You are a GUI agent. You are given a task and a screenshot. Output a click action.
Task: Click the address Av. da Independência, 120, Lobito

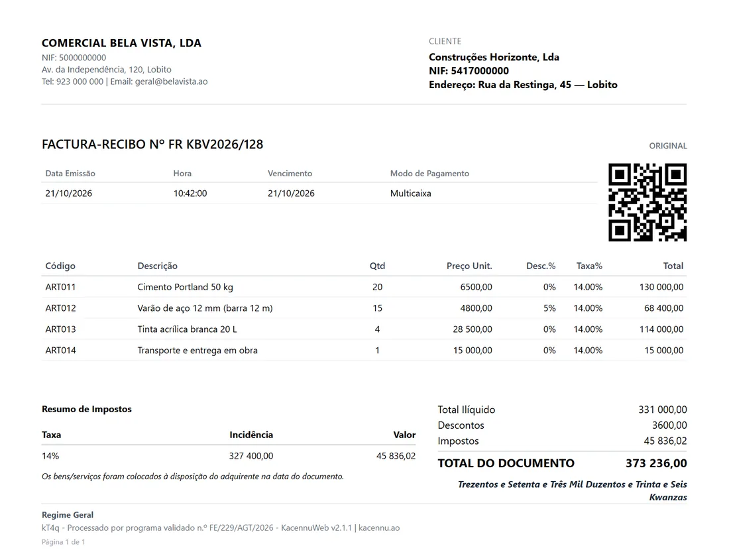tap(107, 69)
